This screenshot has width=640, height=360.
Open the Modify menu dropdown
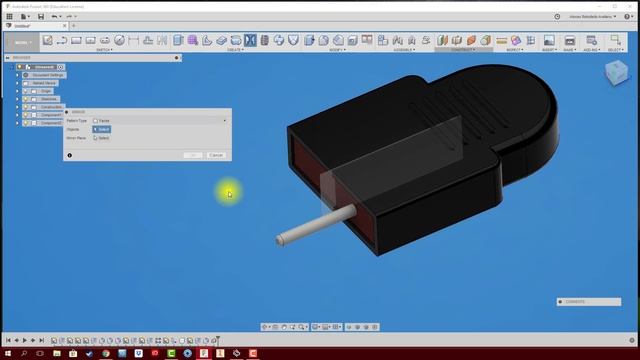point(337,50)
